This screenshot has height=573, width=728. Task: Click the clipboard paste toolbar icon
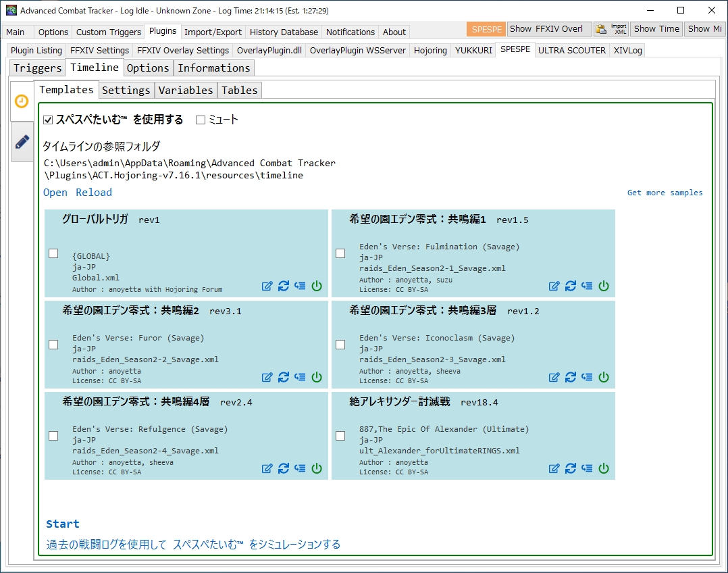click(601, 29)
